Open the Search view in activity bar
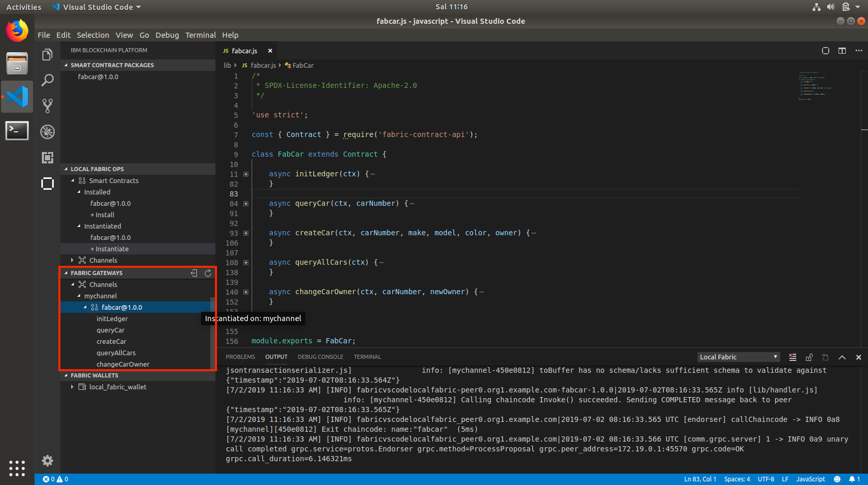 pyautogui.click(x=48, y=80)
